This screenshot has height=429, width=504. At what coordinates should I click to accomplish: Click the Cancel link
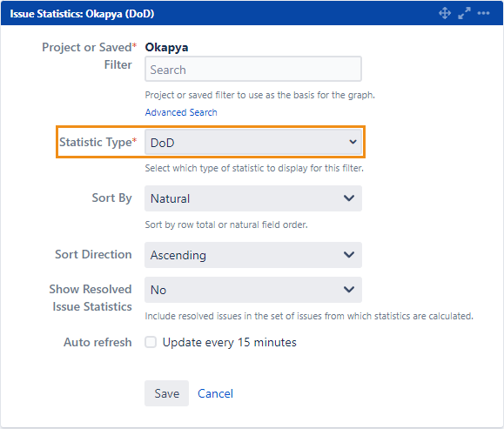tap(215, 393)
